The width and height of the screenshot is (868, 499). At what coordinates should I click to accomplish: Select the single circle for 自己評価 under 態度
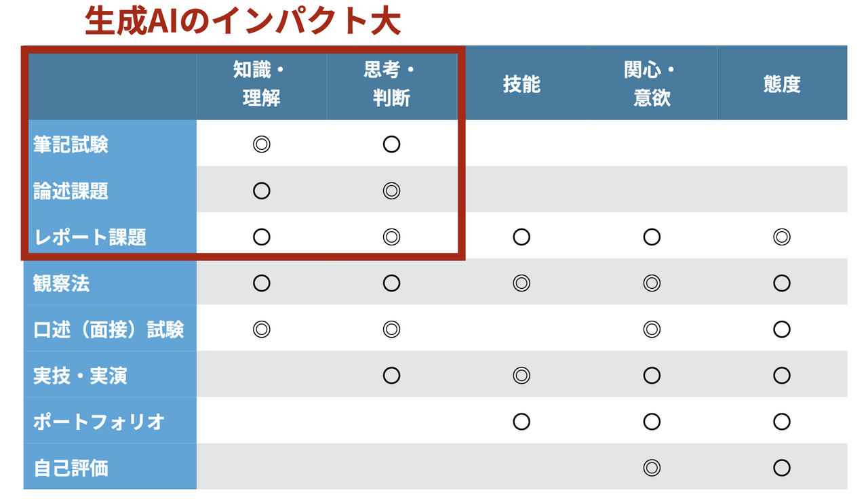pyautogui.click(x=782, y=468)
